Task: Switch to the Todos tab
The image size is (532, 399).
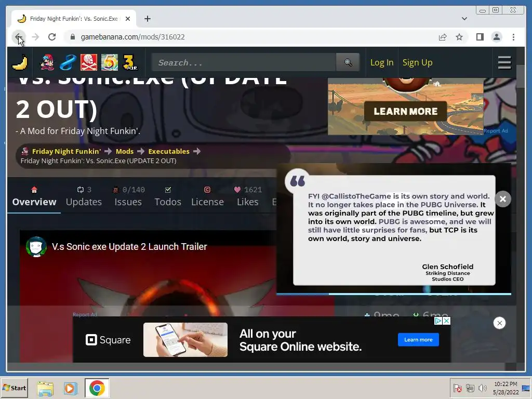Action: point(168,197)
